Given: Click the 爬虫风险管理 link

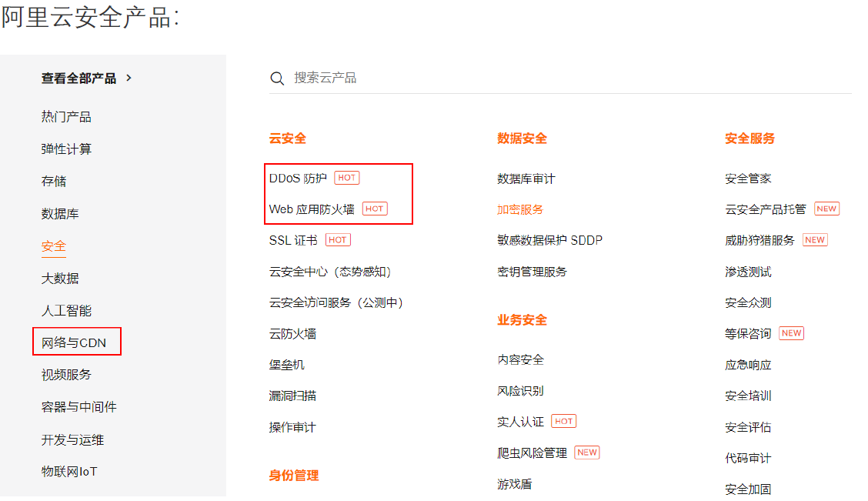Looking at the screenshot, I should pyautogui.click(x=532, y=453).
